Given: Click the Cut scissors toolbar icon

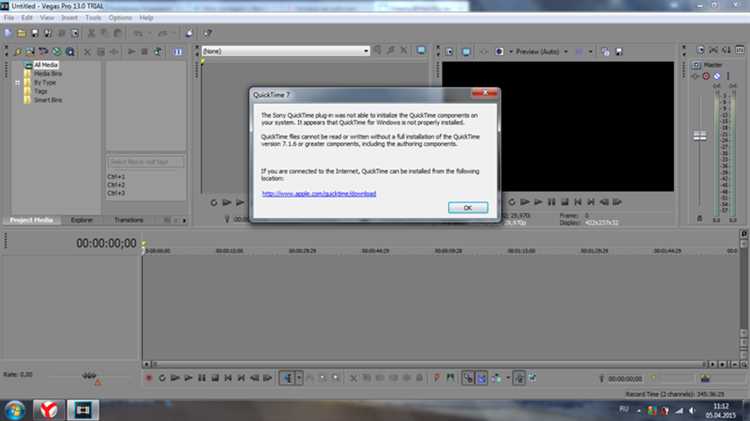Looking at the screenshot, I should (91, 33).
